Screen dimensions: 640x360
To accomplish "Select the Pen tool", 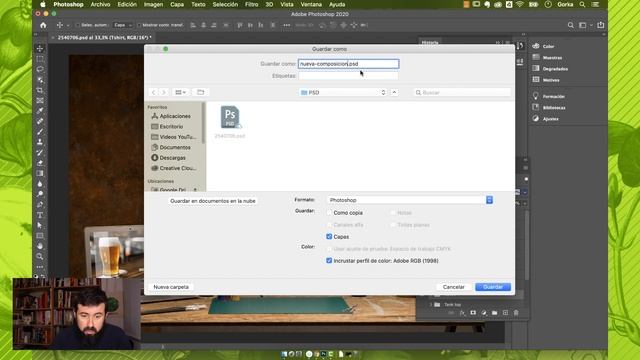I will coord(40,204).
